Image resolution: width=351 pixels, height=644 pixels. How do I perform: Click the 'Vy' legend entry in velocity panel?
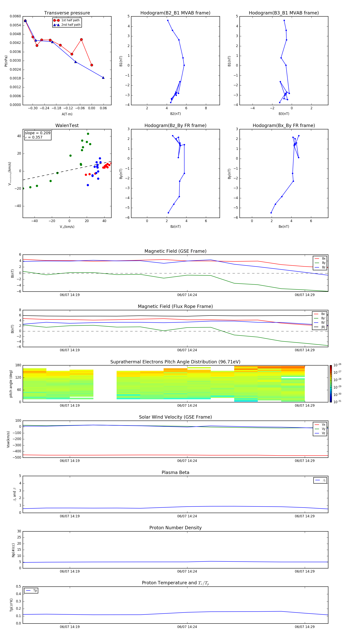(x=320, y=429)
